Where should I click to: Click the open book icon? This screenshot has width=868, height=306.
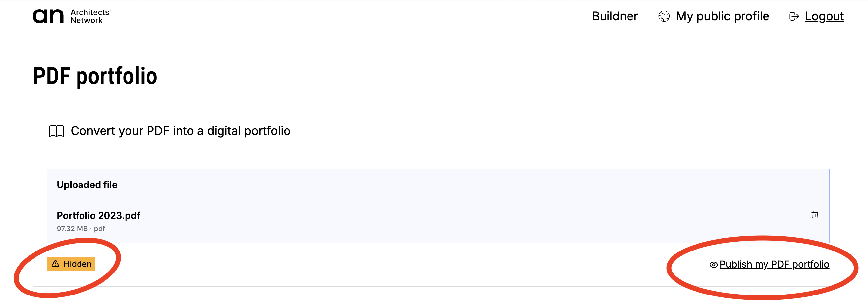[56, 131]
